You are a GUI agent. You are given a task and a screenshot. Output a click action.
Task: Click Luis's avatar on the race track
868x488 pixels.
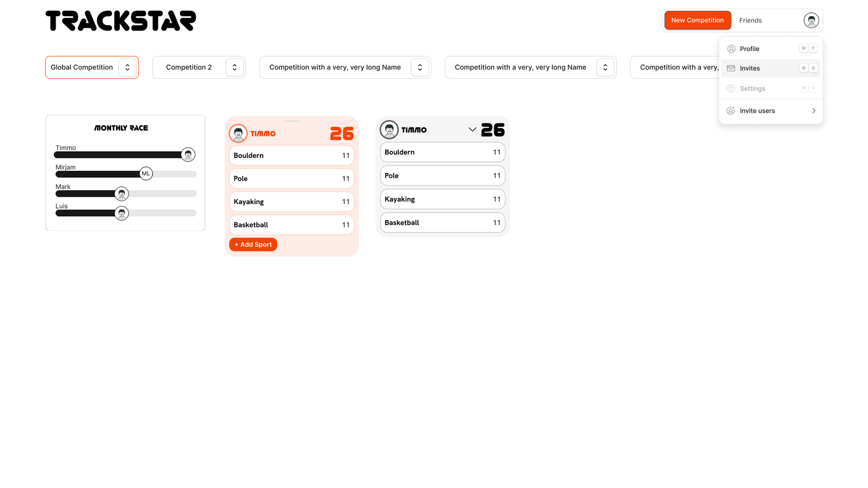122,213
